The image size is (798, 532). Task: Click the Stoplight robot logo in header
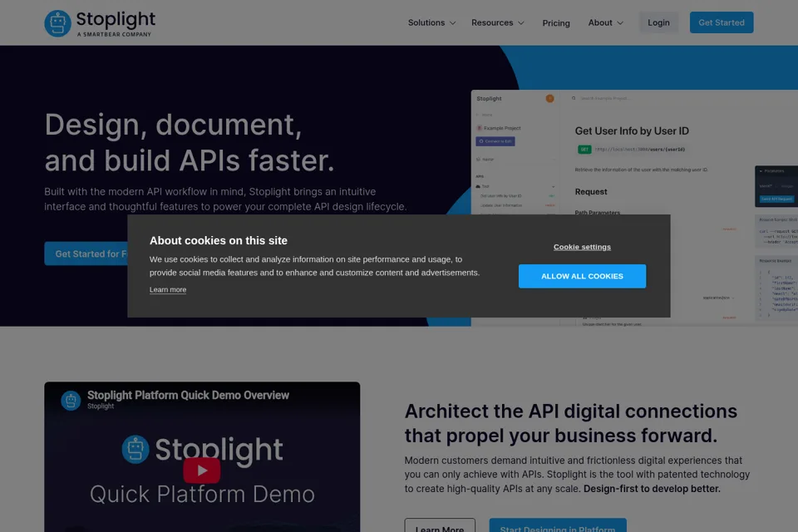click(57, 23)
